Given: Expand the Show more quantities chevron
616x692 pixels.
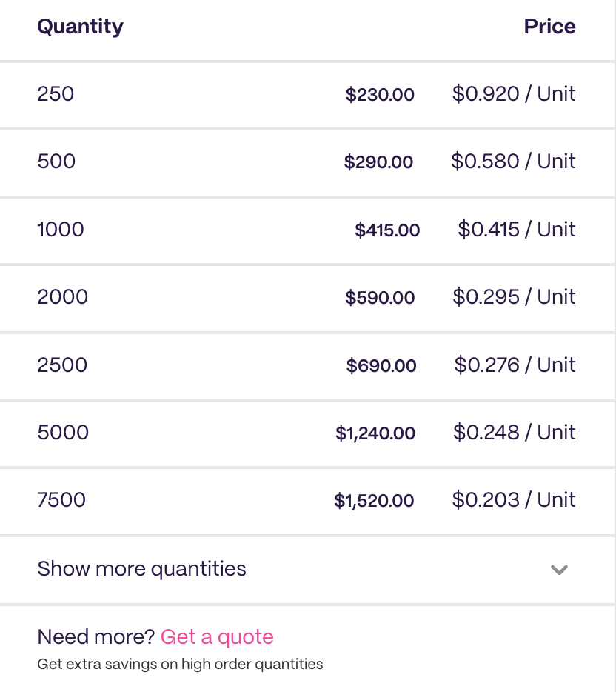Looking at the screenshot, I should pyautogui.click(x=559, y=570).
